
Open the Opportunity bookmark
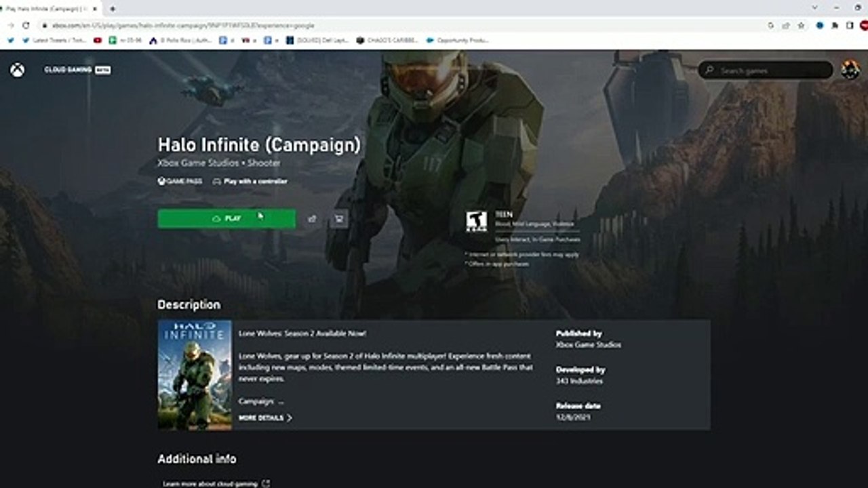(x=457, y=40)
